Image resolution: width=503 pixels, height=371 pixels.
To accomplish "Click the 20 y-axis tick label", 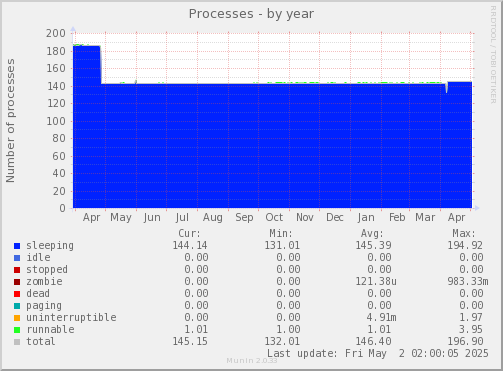I will pos(59,191).
